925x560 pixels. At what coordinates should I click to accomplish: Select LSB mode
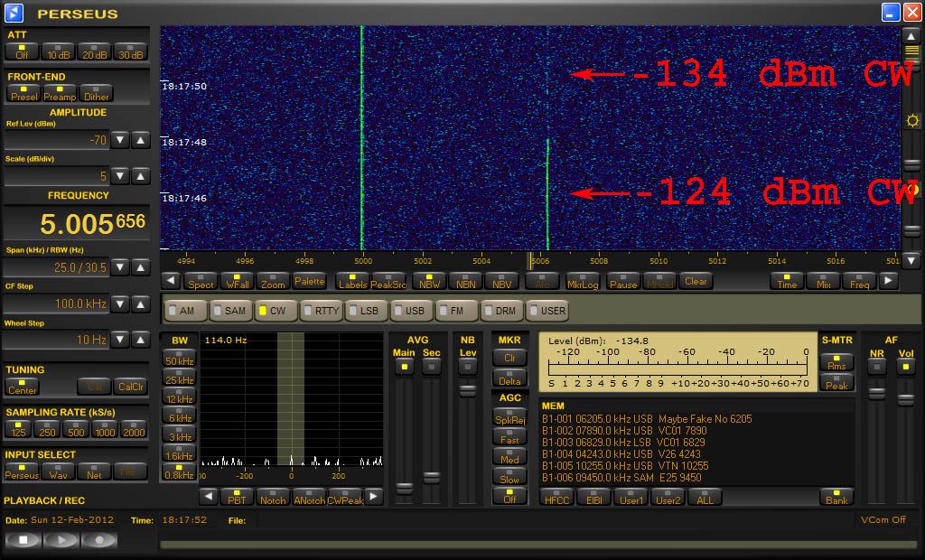[x=367, y=311]
